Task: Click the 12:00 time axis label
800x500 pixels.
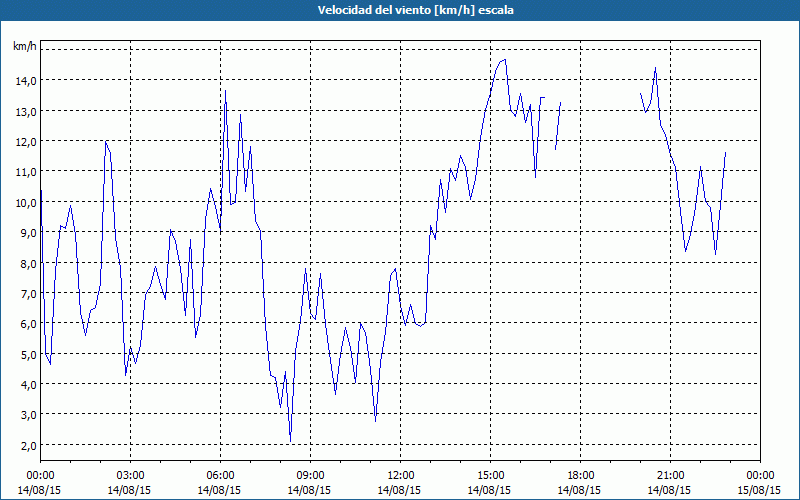Action: 401,476
